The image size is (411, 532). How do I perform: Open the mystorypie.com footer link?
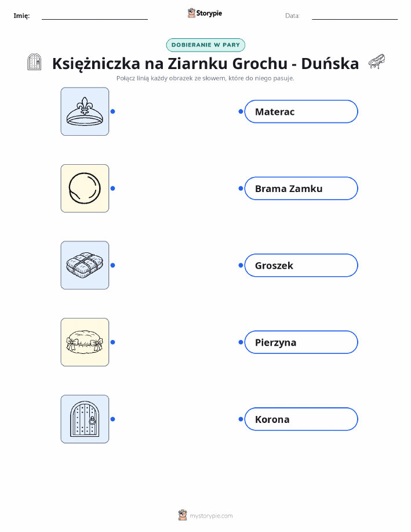tap(211, 516)
